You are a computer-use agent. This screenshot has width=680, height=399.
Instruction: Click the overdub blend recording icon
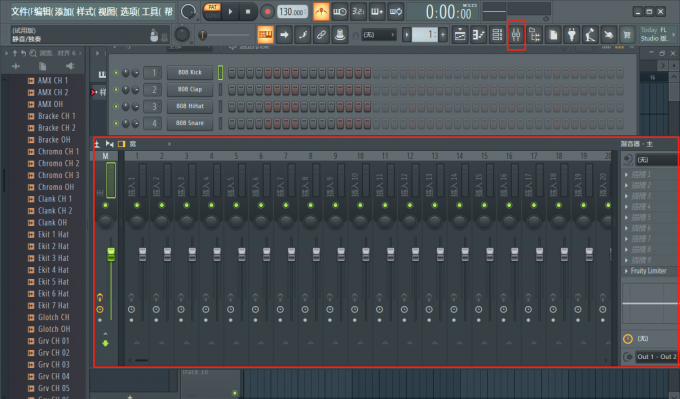[377, 12]
